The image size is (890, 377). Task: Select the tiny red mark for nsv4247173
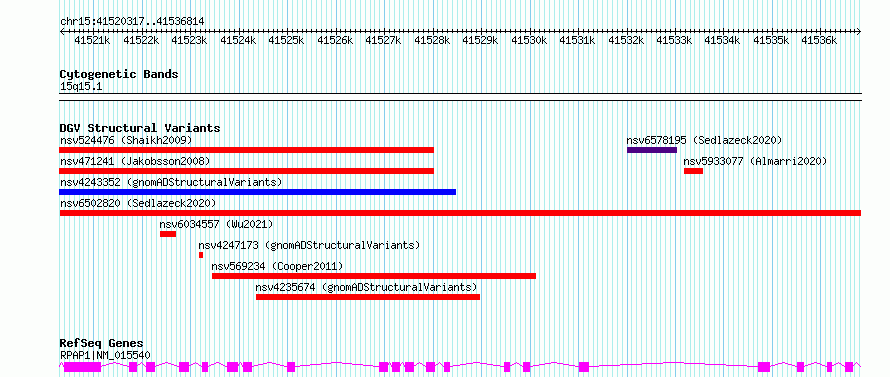coord(201,255)
